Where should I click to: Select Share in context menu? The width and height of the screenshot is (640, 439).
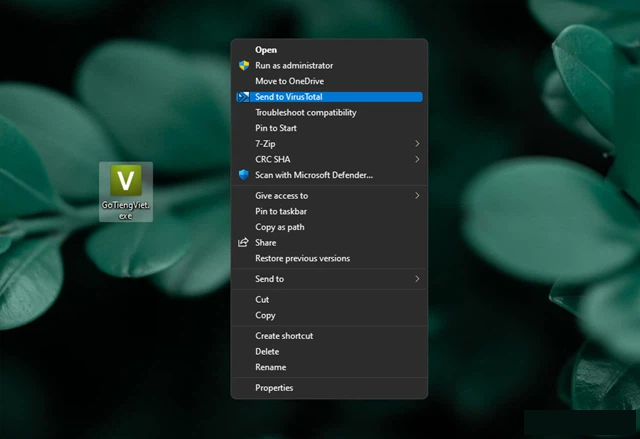tap(329, 243)
